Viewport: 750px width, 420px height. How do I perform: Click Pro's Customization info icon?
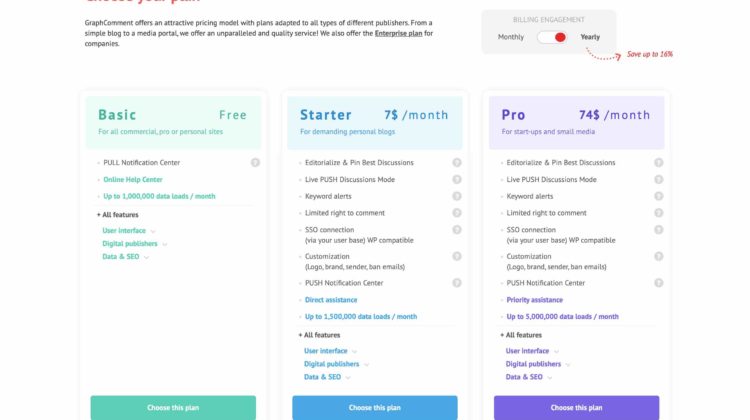659,256
